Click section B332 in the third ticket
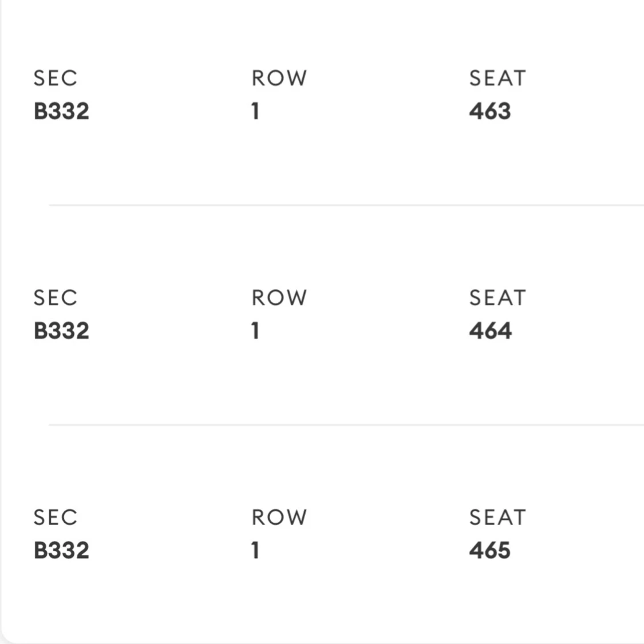 tap(61, 550)
